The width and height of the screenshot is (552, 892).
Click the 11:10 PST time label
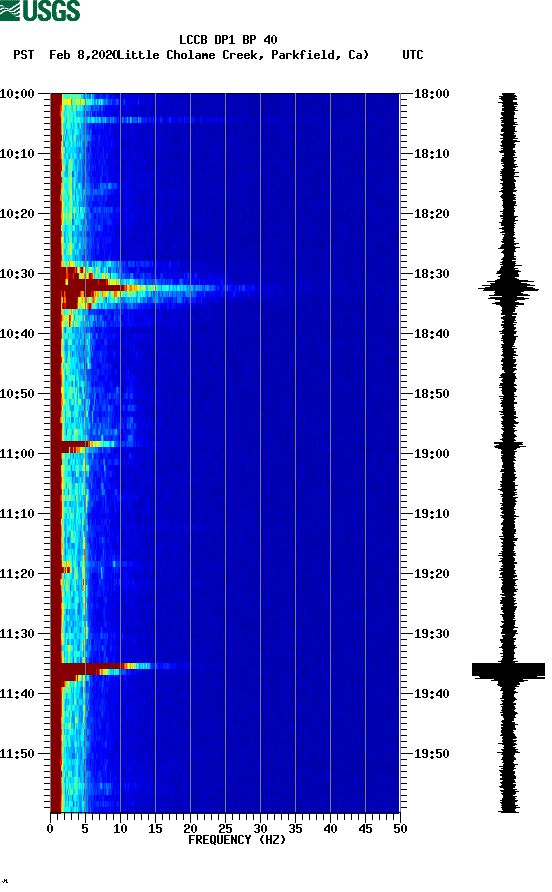coord(17,514)
